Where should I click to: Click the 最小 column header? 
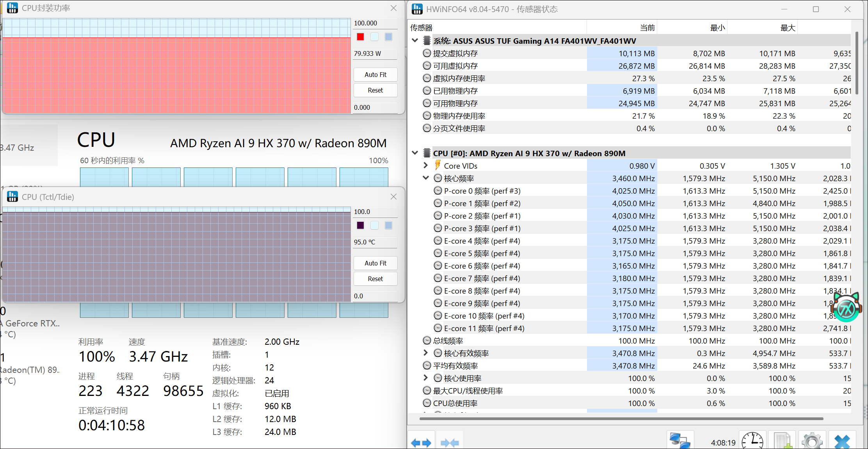tap(692, 28)
